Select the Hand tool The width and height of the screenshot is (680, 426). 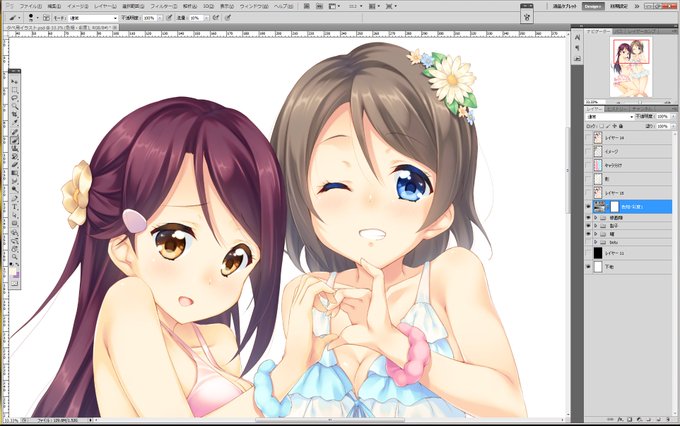[x=14, y=249]
